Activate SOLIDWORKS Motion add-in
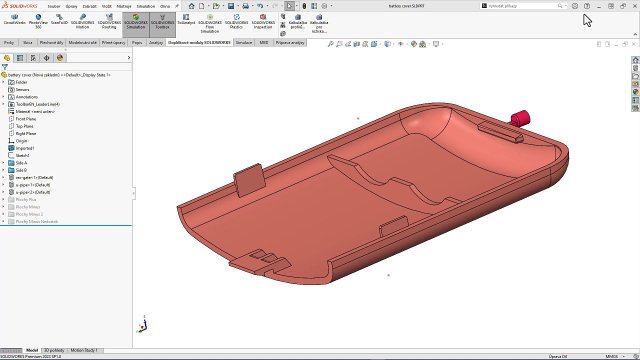 click(x=82, y=21)
